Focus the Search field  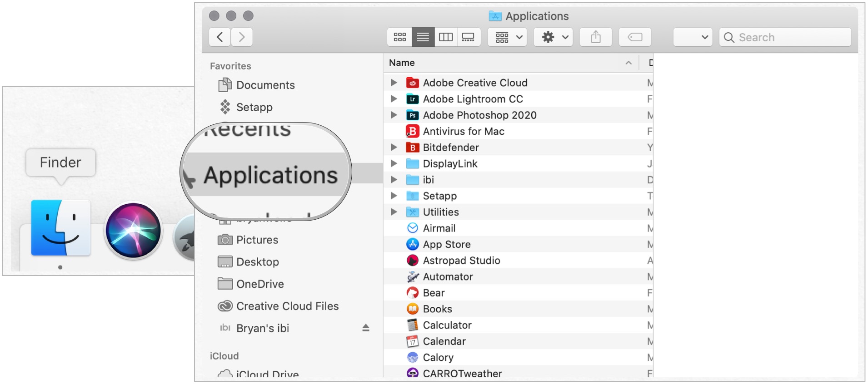coord(785,37)
